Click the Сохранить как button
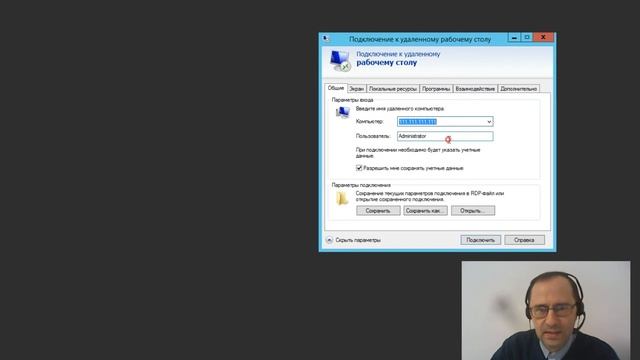This screenshot has height=360, width=640. pos(425,211)
